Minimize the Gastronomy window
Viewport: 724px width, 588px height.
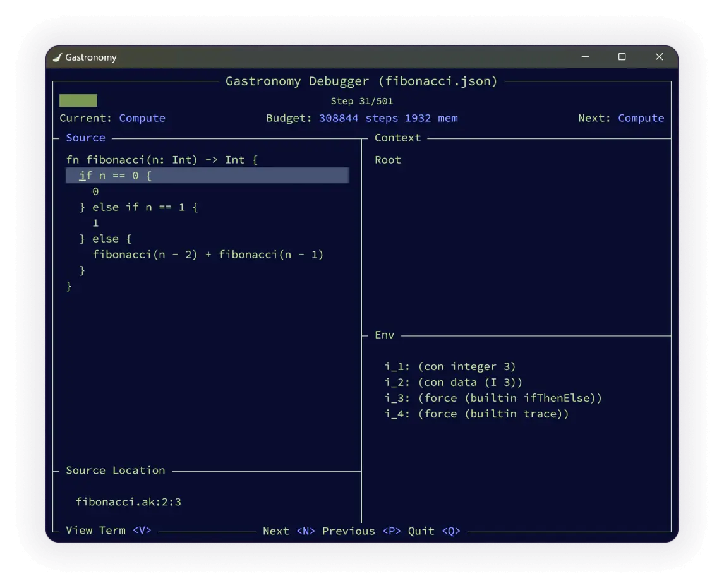pos(585,57)
